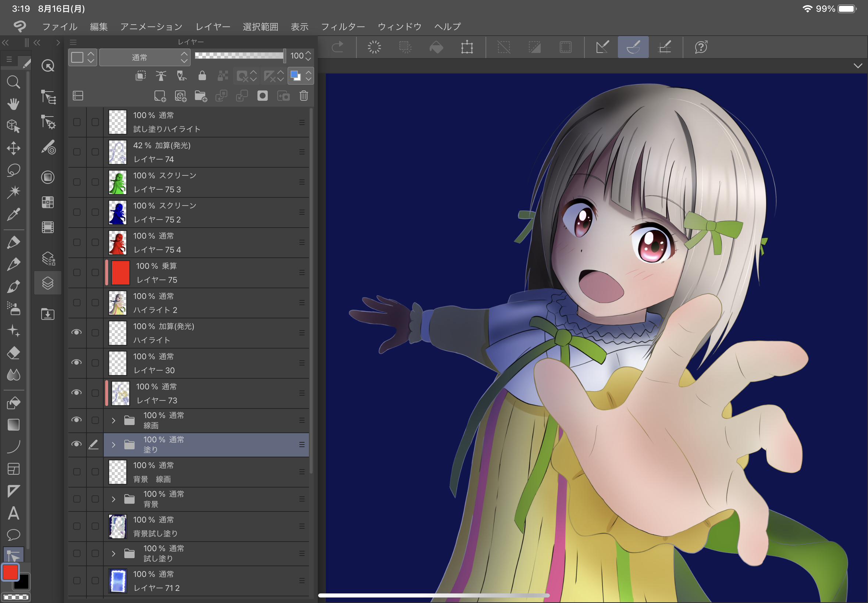Open the ウィンドウ menu
Viewport: 868px width, 603px height.
pos(399,26)
